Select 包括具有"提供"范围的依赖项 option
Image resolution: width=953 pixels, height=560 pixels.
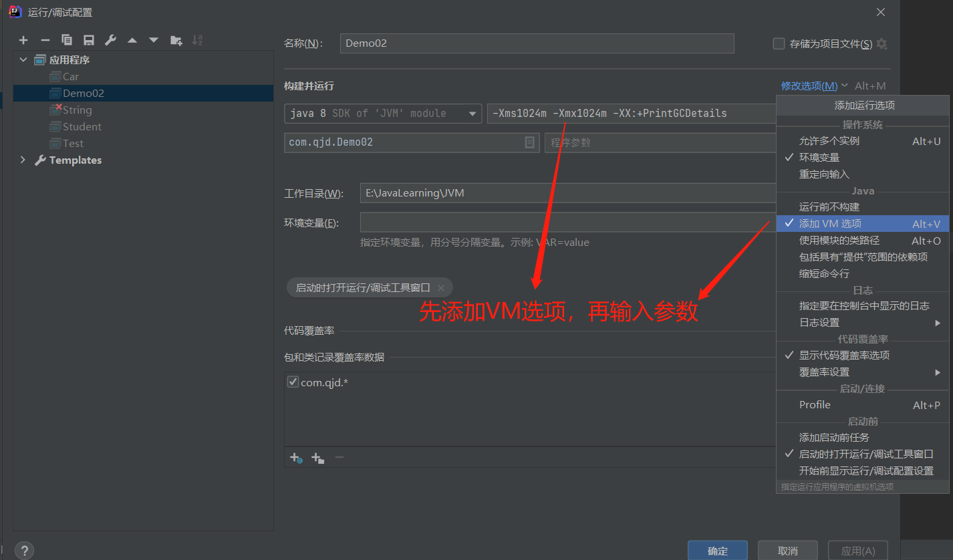click(x=863, y=257)
